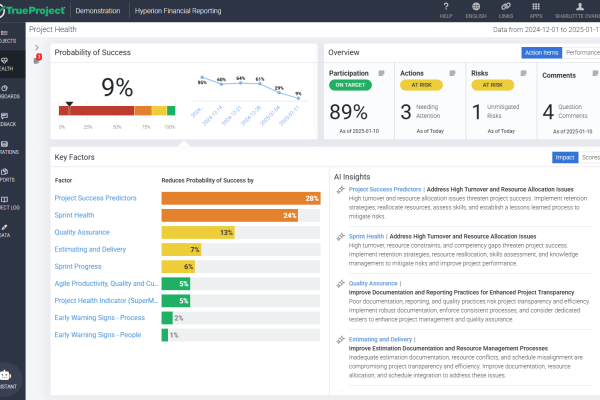Click AI insight icon beside Sprint Health
The height and width of the screenshot is (400, 600).
pyautogui.click(x=341, y=237)
